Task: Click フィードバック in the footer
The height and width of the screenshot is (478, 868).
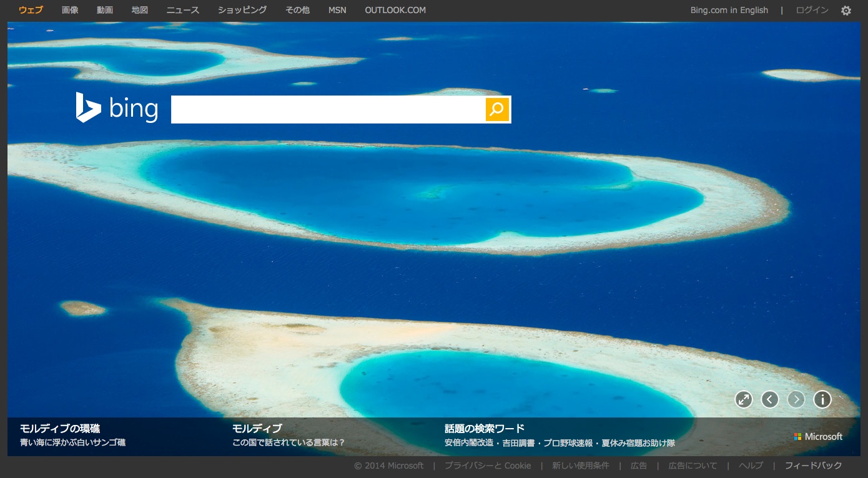Action: click(813, 466)
